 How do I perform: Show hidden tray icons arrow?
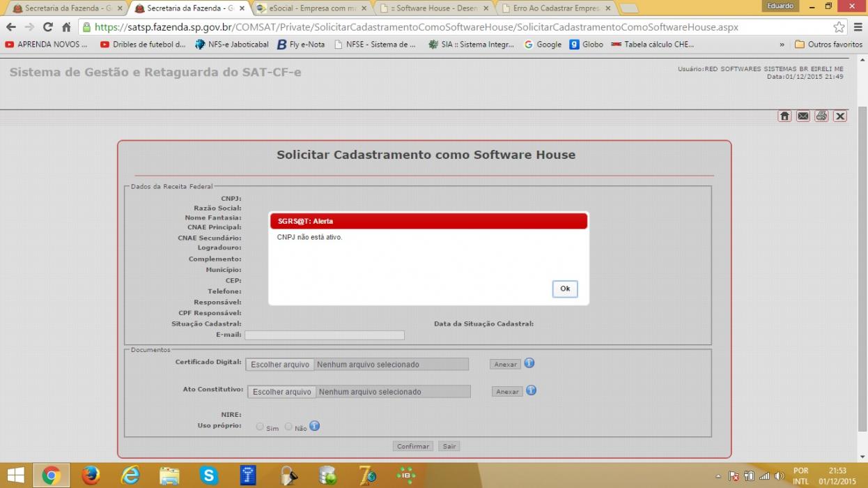pos(718,476)
